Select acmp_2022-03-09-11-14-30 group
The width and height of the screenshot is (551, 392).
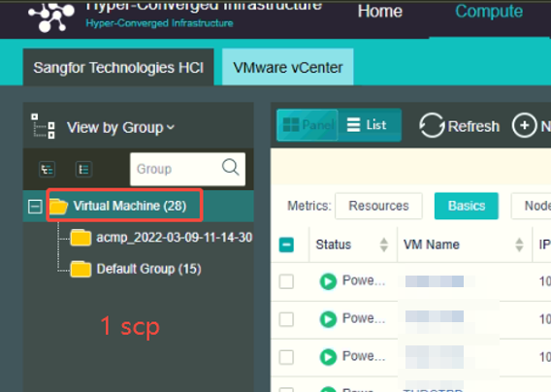[x=175, y=238]
